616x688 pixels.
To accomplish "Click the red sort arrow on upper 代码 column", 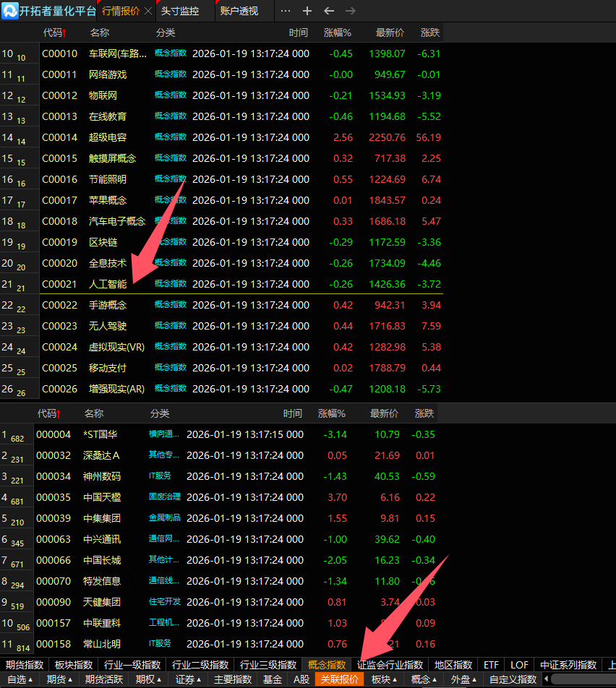I will pos(65,33).
